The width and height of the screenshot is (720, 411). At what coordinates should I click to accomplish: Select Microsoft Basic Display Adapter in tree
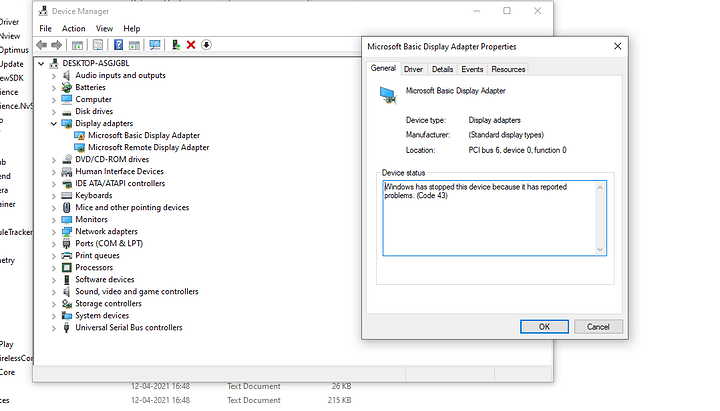coord(143,135)
